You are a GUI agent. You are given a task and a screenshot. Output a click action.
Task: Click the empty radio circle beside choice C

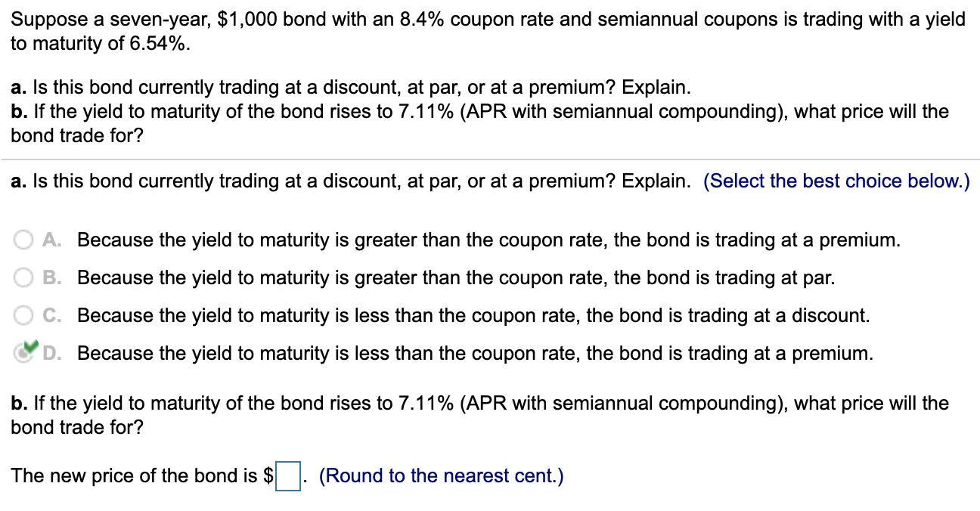pyautogui.click(x=22, y=315)
